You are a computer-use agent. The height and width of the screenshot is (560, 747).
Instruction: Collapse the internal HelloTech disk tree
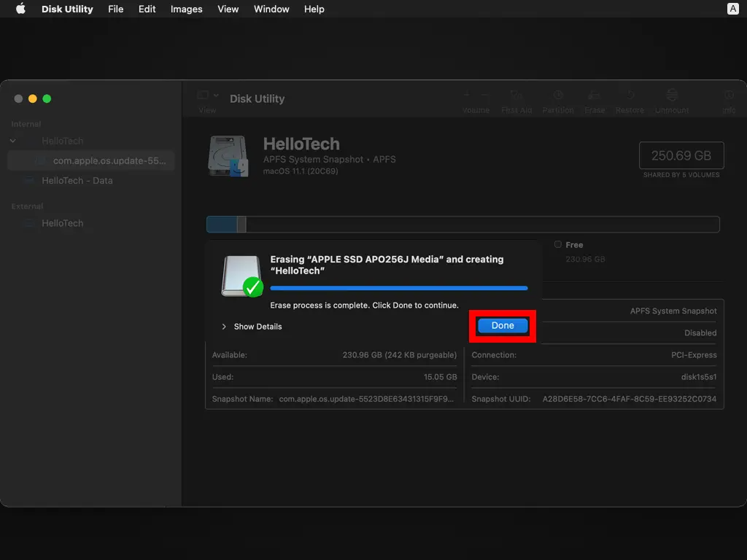click(x=13, y=141)
